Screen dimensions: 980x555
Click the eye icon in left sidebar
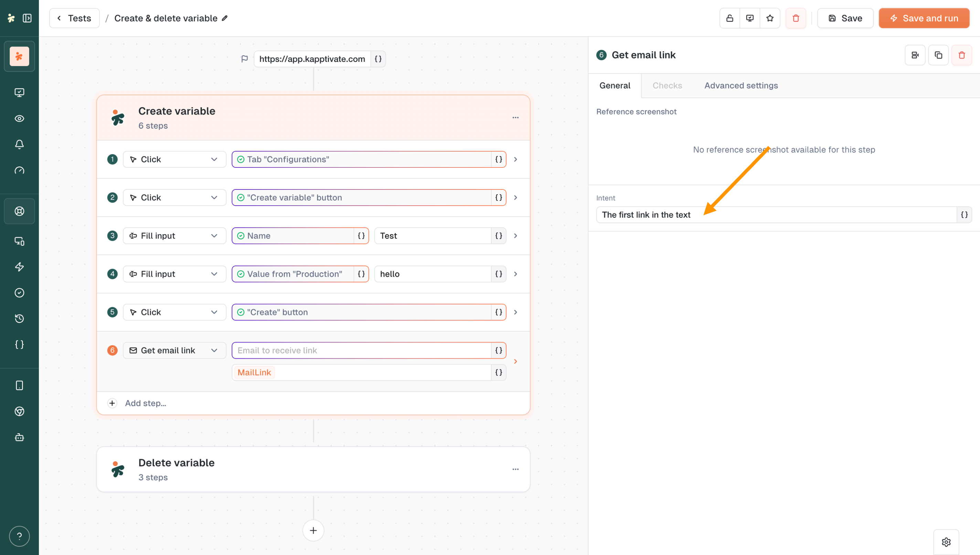pyautogui.click(x=19, y=119)
